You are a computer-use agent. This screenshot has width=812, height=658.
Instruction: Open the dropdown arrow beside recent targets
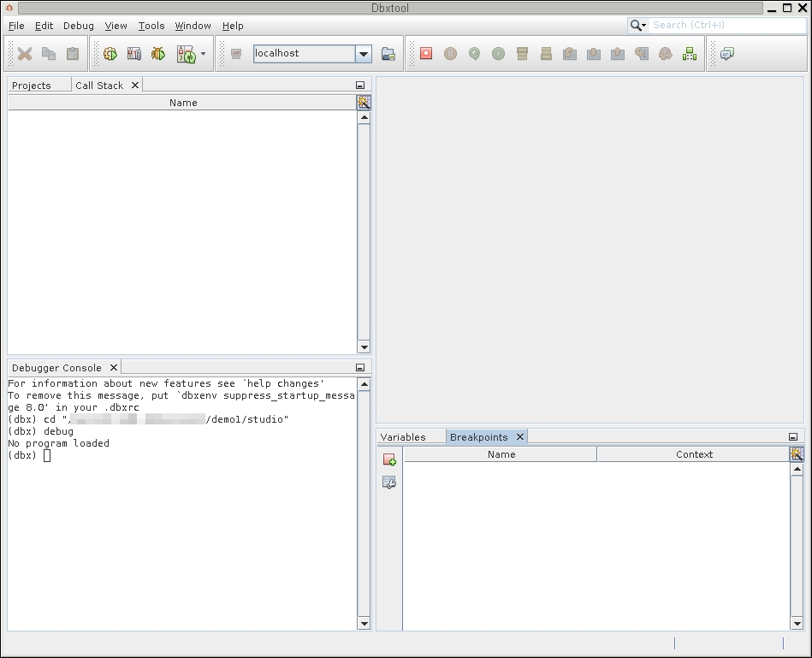pyautogui.click(x=203, y=53)
